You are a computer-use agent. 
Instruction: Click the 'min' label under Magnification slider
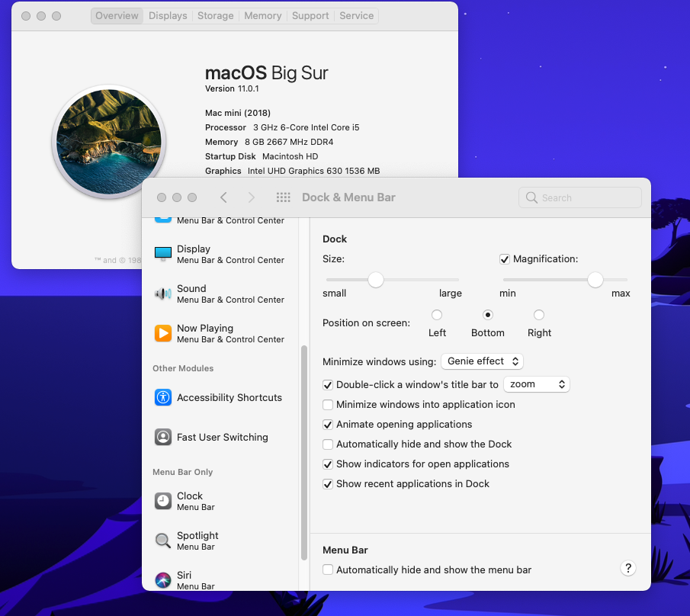tap(507, 294)
